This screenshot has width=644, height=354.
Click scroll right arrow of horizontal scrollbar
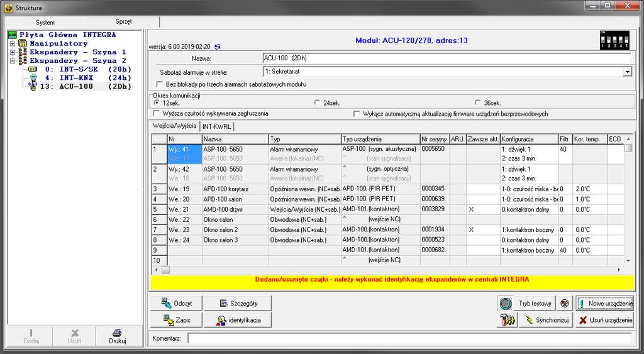pyautogui.click(x=619, y=270)
